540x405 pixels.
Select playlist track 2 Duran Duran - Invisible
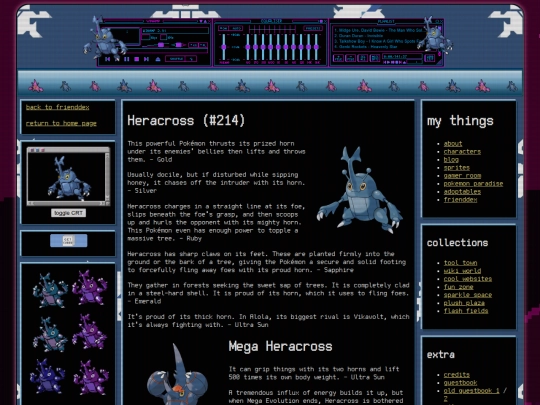pos(359,36)
